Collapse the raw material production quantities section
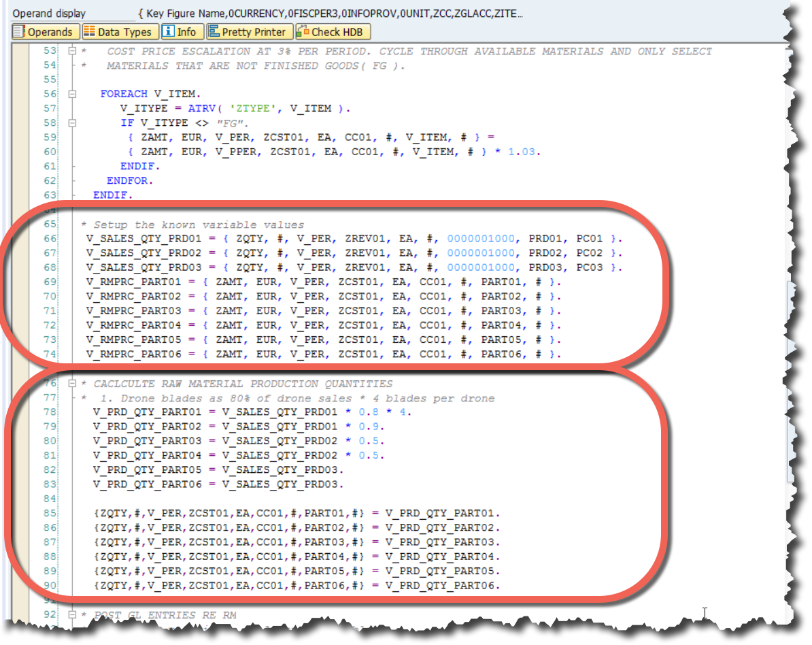 coord(73,383)
